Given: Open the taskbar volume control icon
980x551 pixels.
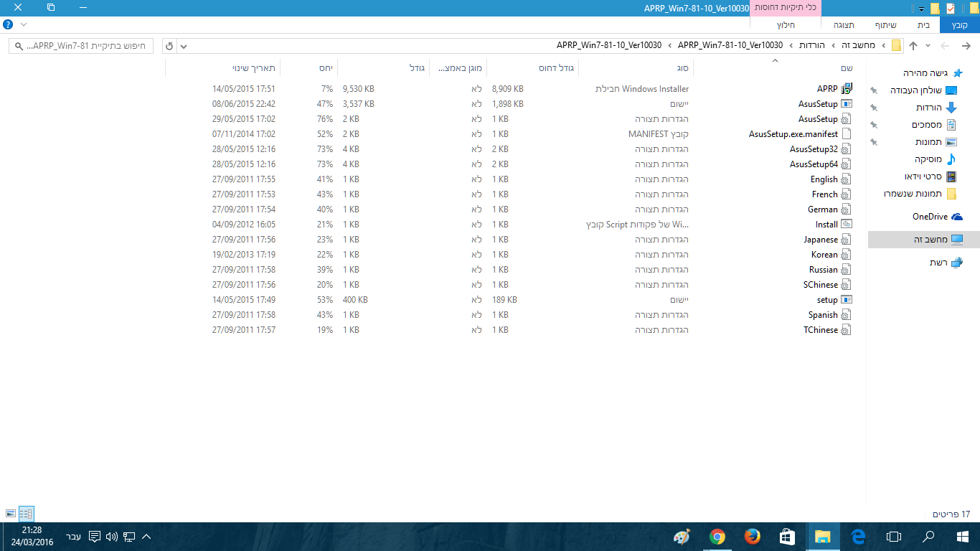Looking at the screenshot, I should [x=111, y=536].
